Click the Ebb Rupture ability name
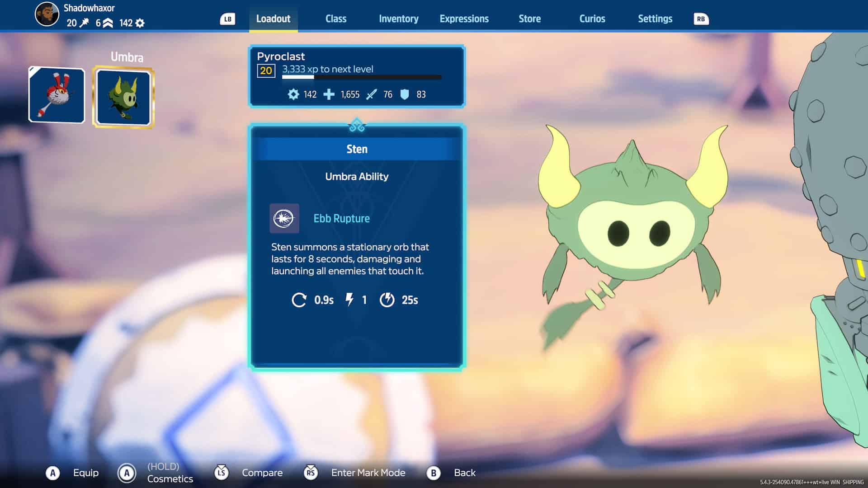Screen dimensions: 868x488 click(x=341, y=219)
